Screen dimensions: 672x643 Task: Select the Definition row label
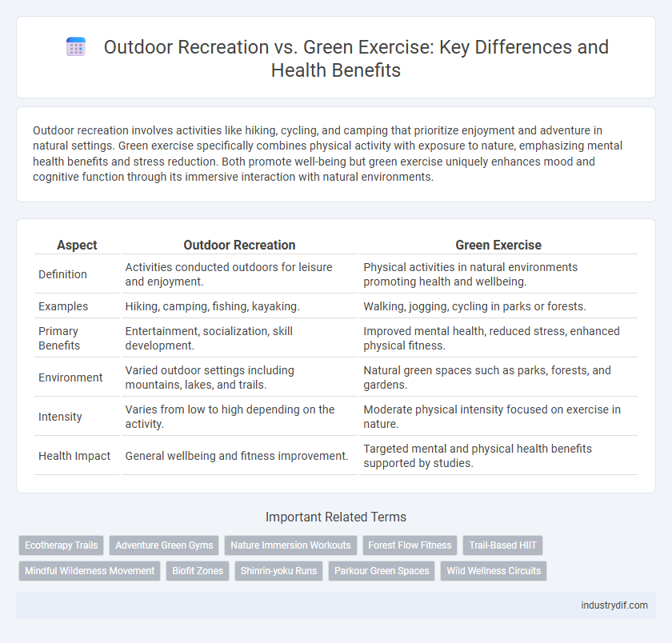(x=62, y=274)
